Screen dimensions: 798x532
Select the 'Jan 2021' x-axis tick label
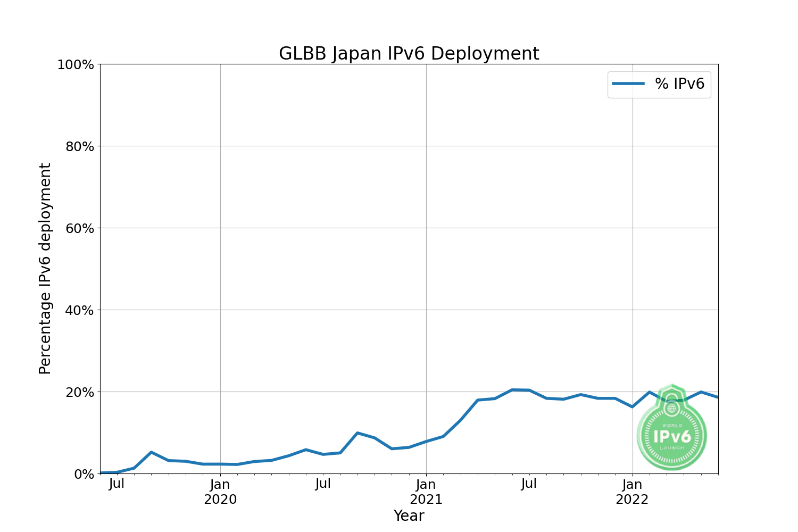coord(426,492)
